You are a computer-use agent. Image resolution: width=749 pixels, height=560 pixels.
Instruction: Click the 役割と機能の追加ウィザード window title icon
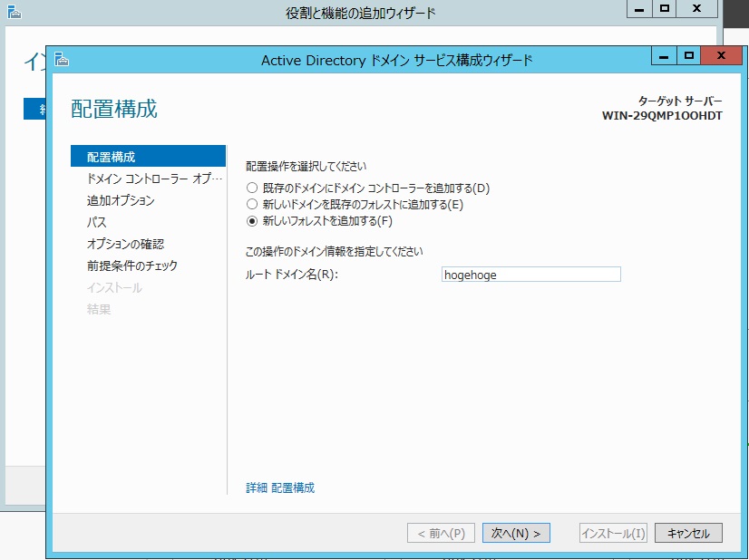pyautogui.click(x=15, y=12)
